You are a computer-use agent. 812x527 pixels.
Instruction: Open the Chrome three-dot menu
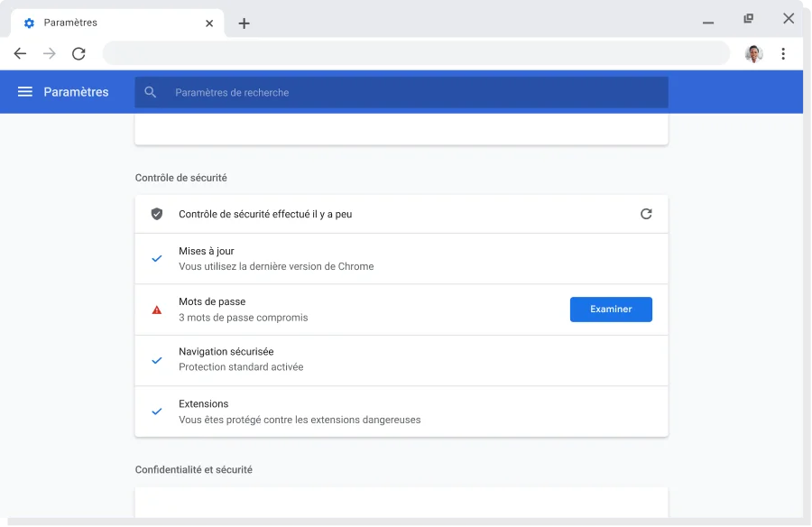tap(783, 54)
